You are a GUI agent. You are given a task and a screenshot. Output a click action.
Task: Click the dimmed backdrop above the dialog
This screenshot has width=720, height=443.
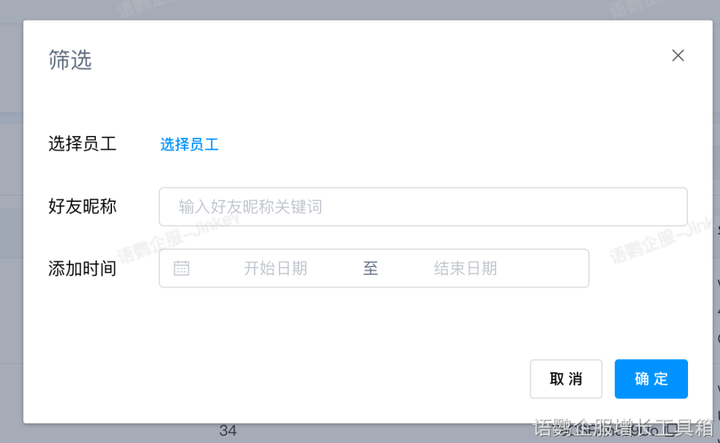tap(360, 9)
